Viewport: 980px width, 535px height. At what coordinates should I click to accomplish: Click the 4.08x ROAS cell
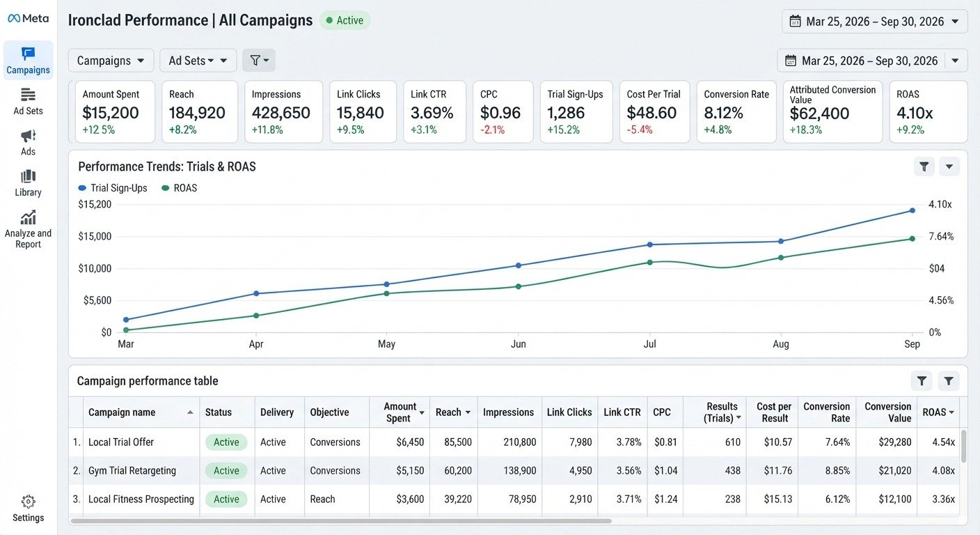point(943,471)
